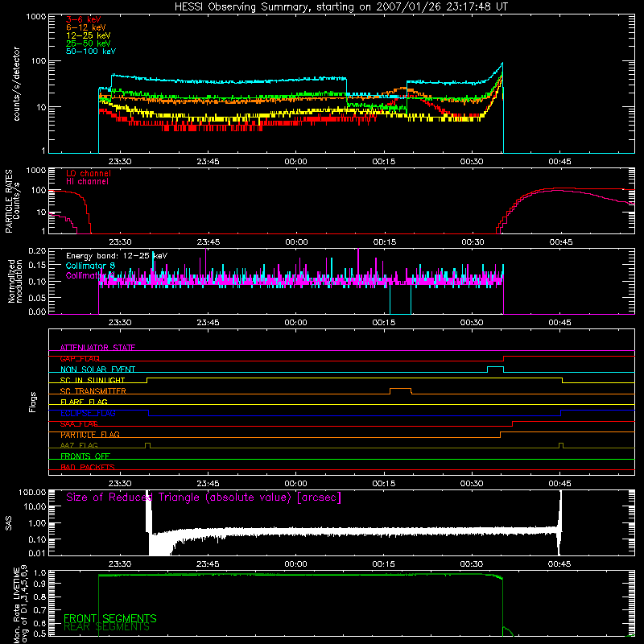Click the Collimator 8 legend label
The height and width of the screenshot is (644, 644).
point(90,266)
